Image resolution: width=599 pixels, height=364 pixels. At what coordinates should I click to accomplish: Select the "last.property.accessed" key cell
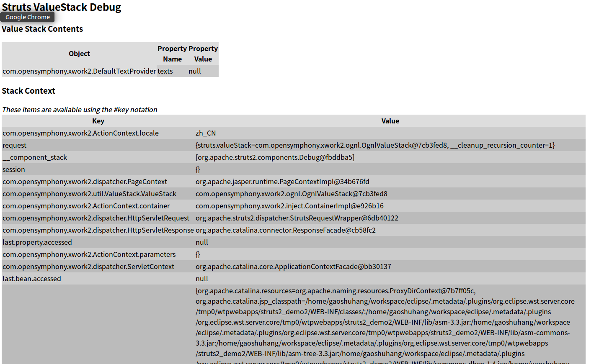(x=98, y=242)
